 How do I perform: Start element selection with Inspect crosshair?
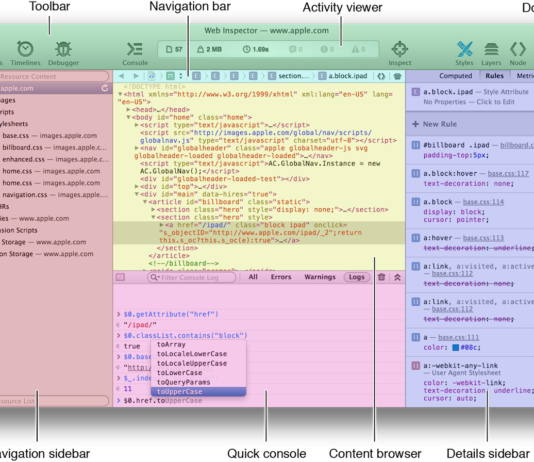pyautogui.click(x=400, y=53)
